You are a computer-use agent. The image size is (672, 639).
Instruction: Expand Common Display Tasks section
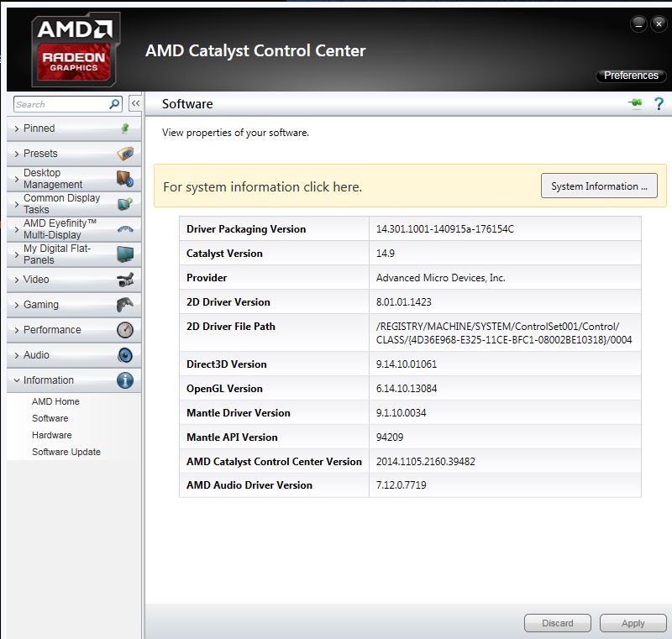tap(74, 204)
